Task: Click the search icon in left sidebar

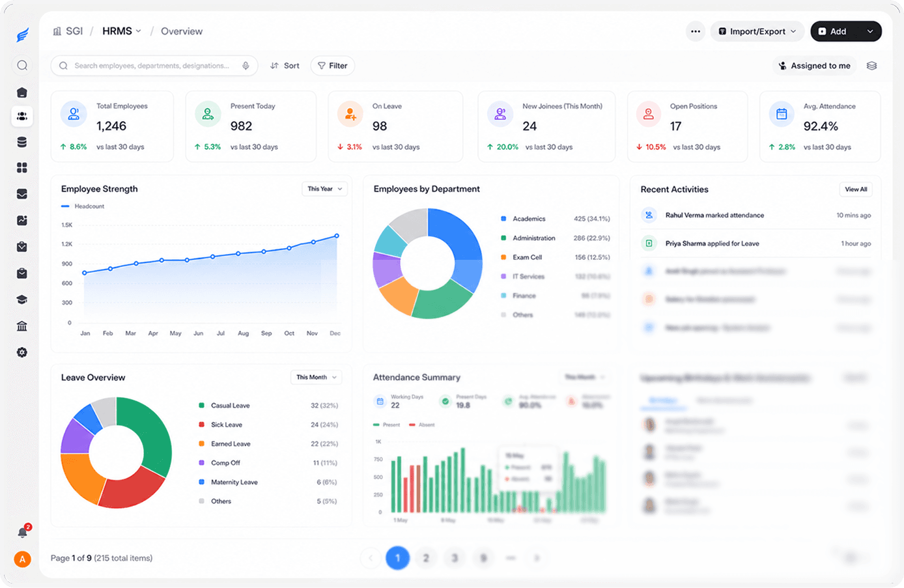Action: click(x=22, y=65)
